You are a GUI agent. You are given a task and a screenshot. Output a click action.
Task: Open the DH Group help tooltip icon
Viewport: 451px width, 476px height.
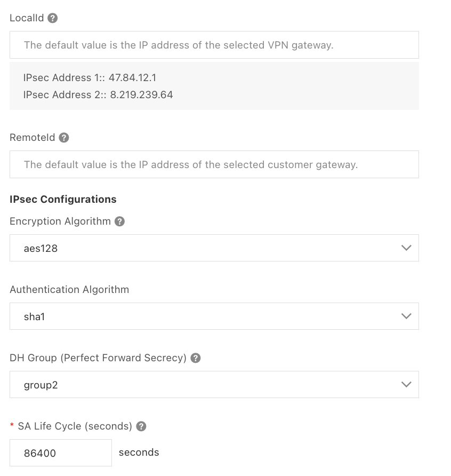(196, 358)
